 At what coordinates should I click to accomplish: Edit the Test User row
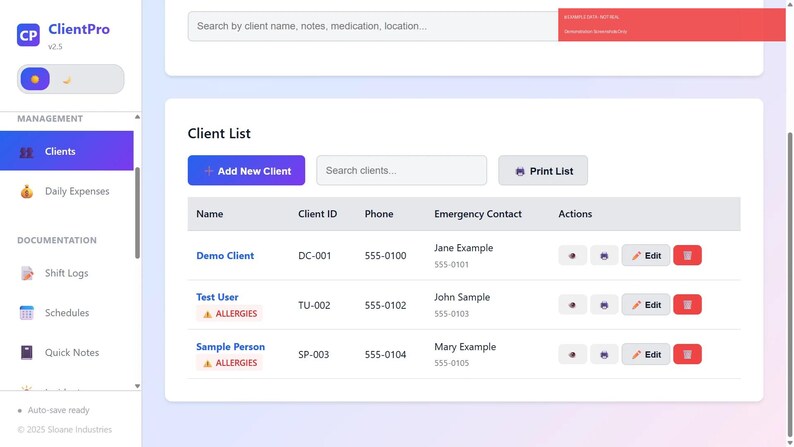[646, 305]
